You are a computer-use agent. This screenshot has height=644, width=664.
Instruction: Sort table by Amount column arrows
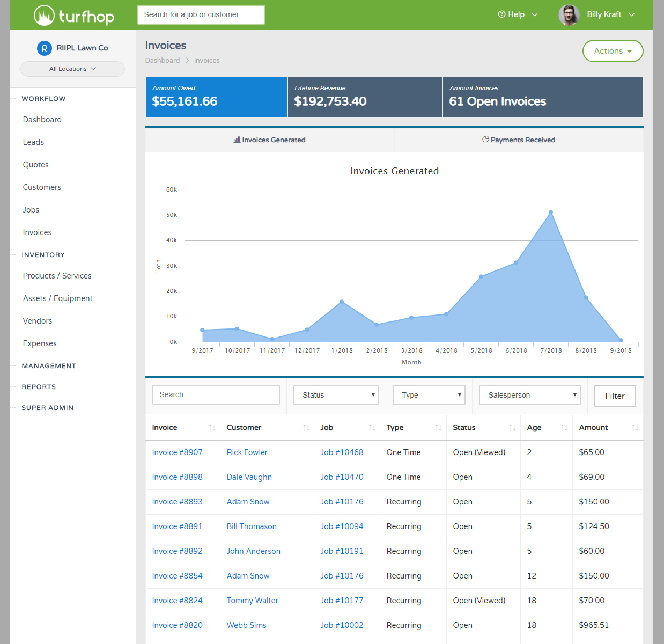pos(635,428)
